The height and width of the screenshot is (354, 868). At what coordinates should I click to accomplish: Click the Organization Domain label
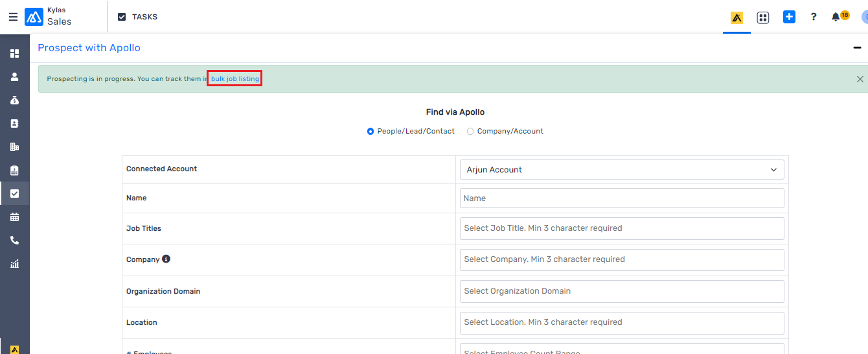(163, 291)
